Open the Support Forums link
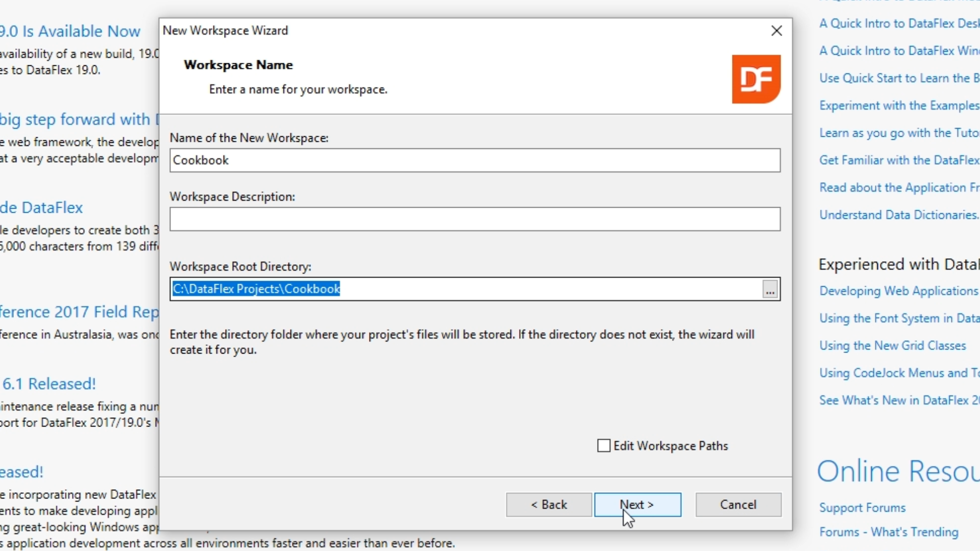980x551 pixels. (x=862, y=508)
